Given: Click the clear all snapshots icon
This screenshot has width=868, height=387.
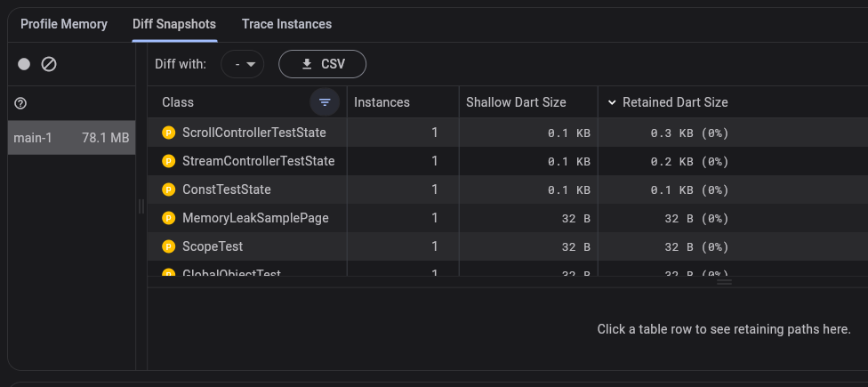Looking at the screenshot, I should [x=50, y=64].
